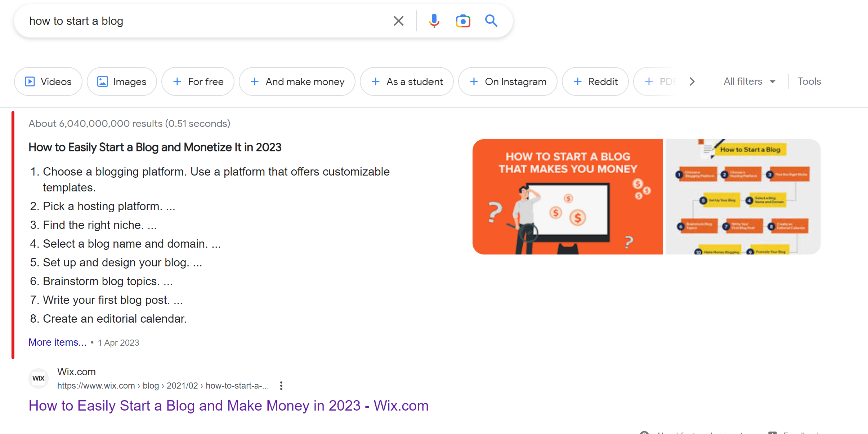Expand the All filters dropdown
The height and width of the screenshot is (434, 868).
(x=749, y=81)
